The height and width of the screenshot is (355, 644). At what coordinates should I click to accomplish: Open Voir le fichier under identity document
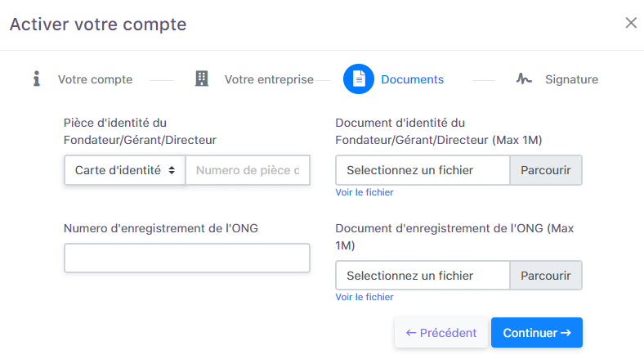tap(364, 192)
